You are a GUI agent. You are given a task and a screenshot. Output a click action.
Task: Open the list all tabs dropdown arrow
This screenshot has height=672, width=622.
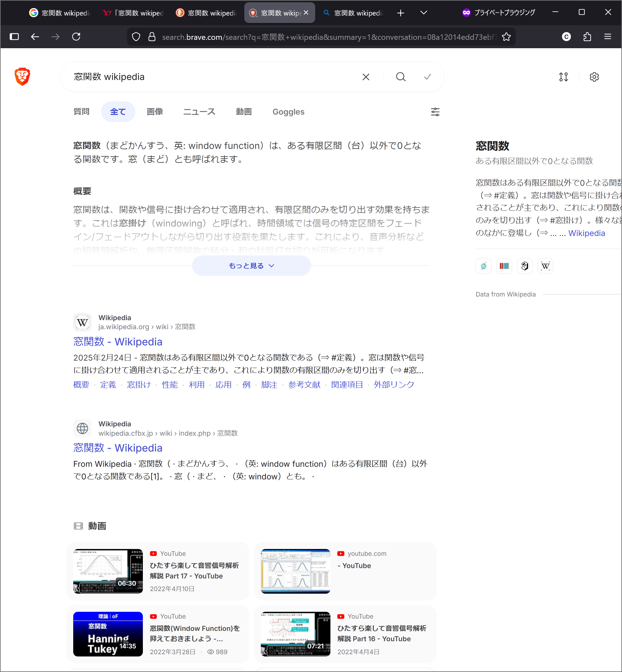click(x=423, y=13)
